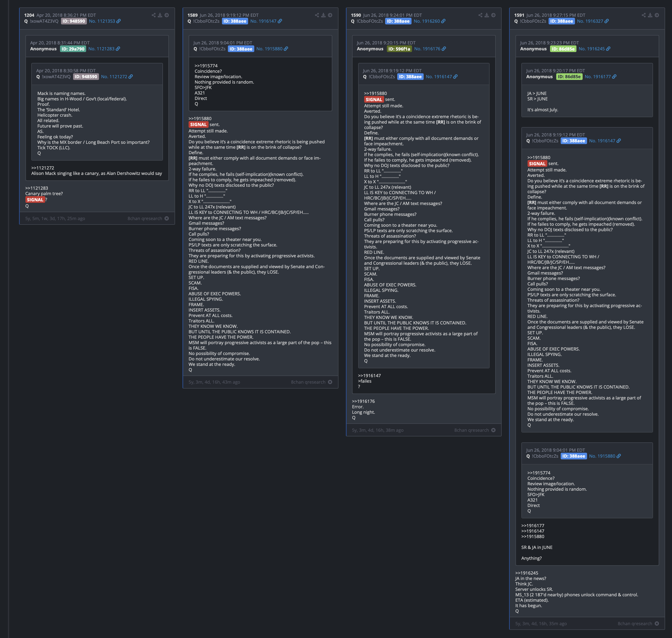
Task: Click the '5y, 5m, 1w, 3d, 17h, 25m ago' timestamp
Action: click(55, 218)
